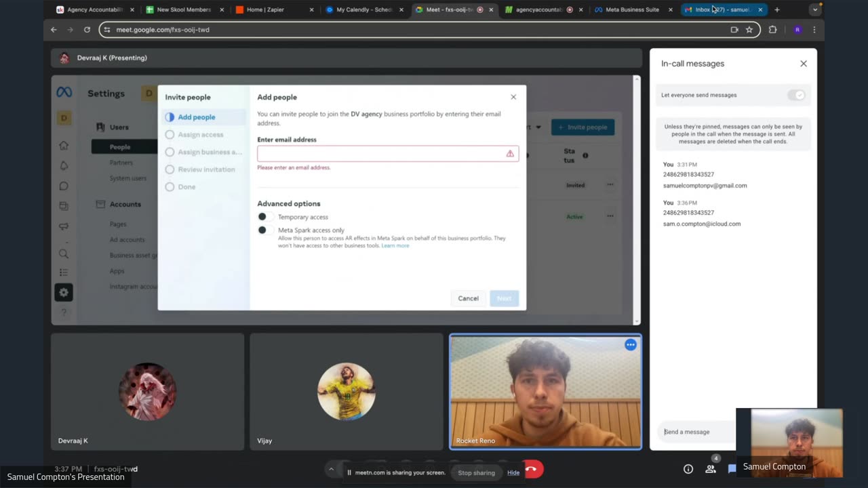Expand the call controls arrow in Meet bar

(x=331, y=469)
